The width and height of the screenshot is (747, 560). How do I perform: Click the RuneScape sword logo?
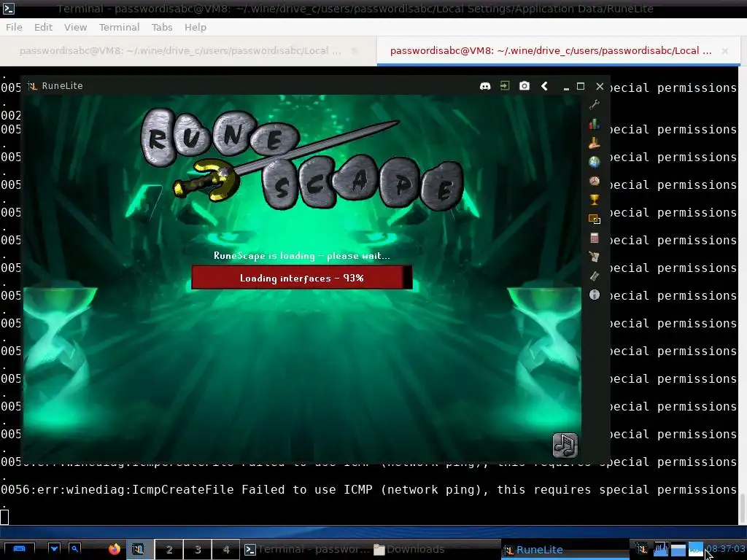(x=302, y=159)
